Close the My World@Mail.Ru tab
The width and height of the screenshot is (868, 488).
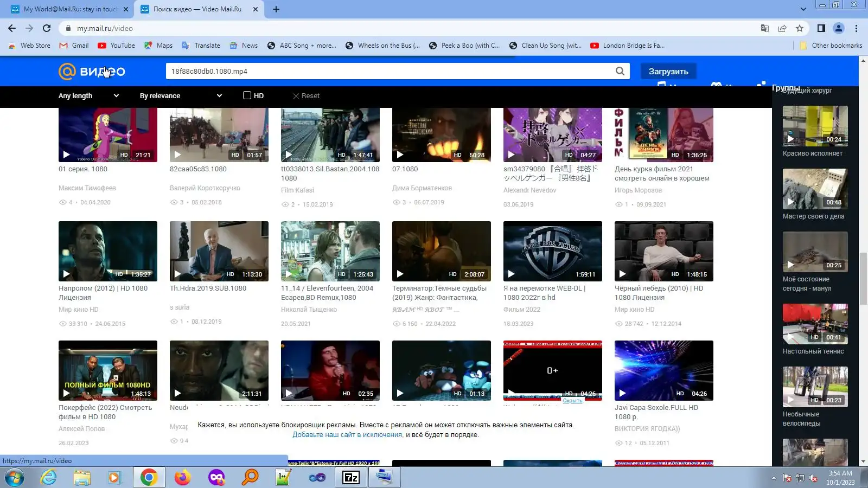(x=126, y=9)
